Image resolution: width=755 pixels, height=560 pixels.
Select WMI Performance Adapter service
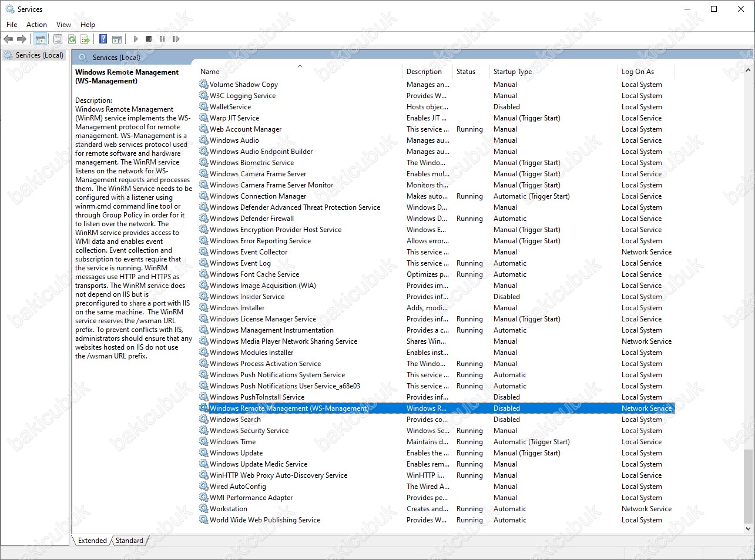tap(437, 497)
